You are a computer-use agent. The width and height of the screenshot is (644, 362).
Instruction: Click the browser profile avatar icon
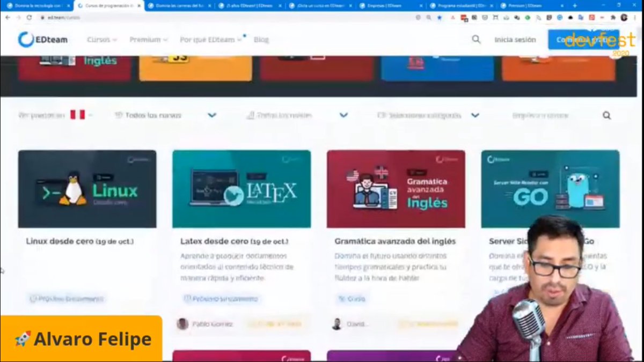(x=624, y=17)
